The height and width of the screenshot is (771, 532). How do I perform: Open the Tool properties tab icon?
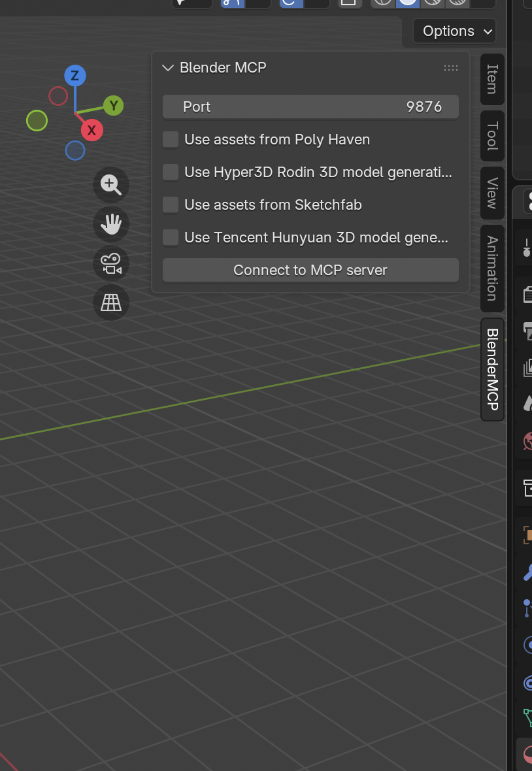pos(527,248)
